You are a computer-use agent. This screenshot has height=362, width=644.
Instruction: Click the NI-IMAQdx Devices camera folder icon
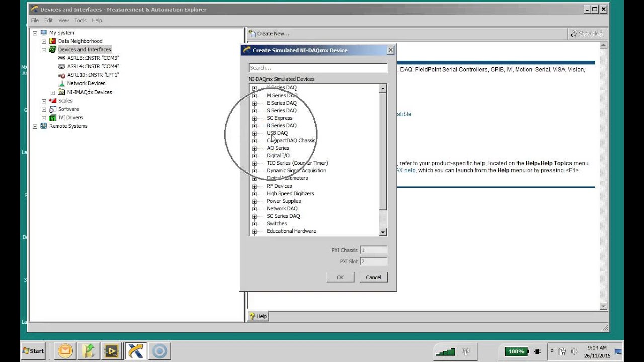coord(62,93)
